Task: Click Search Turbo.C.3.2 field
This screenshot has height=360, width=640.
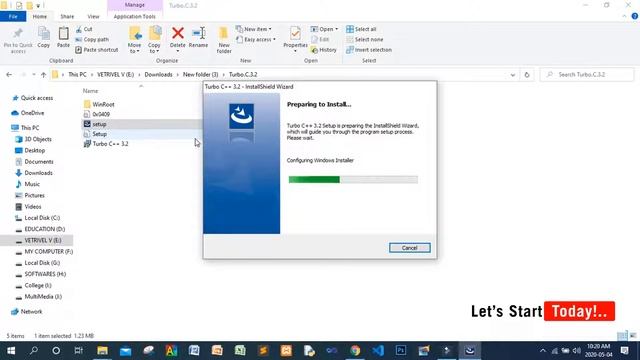Action: (x=587, y=75)
